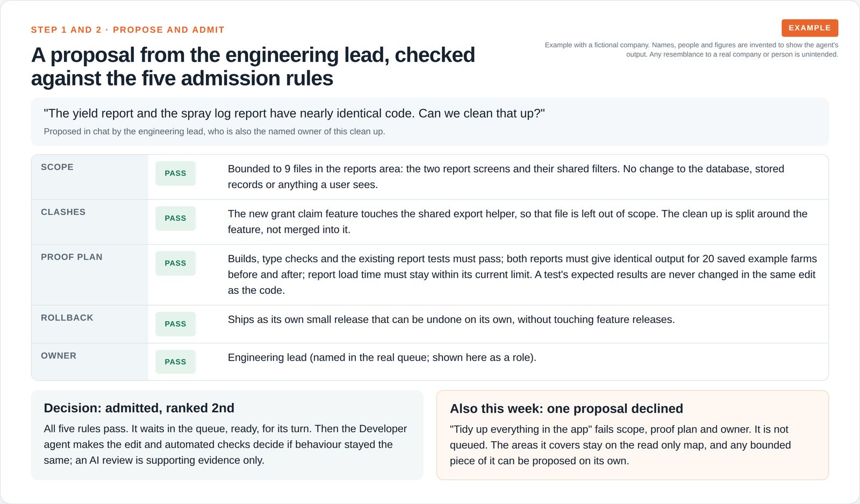Click the 'Tidy up everything in the app' paragraph
The width and height of the screenshot is (860, 504).
click(x=620, y=445)
